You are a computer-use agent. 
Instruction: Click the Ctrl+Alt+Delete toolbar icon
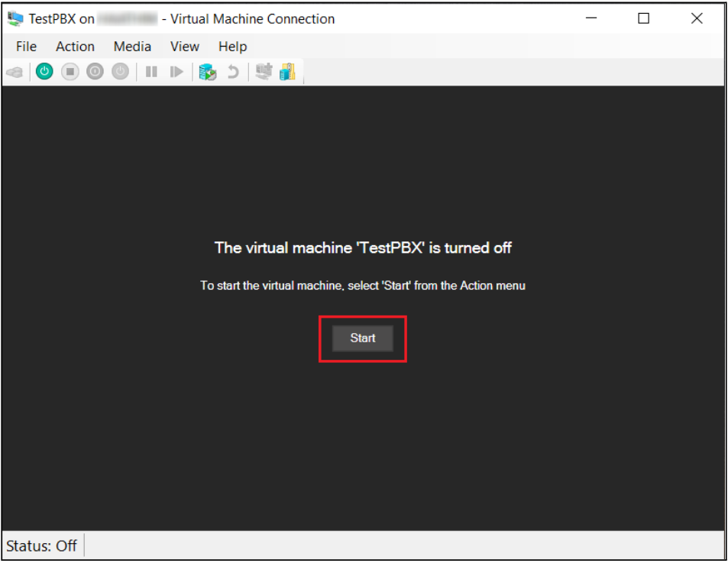(15, 72)
